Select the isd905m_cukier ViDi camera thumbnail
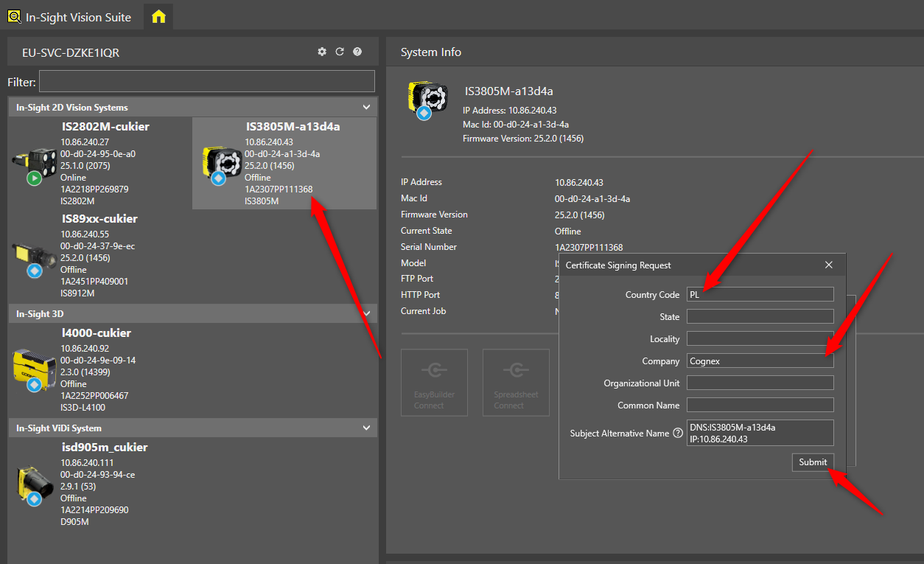 [x=34, y=484]
